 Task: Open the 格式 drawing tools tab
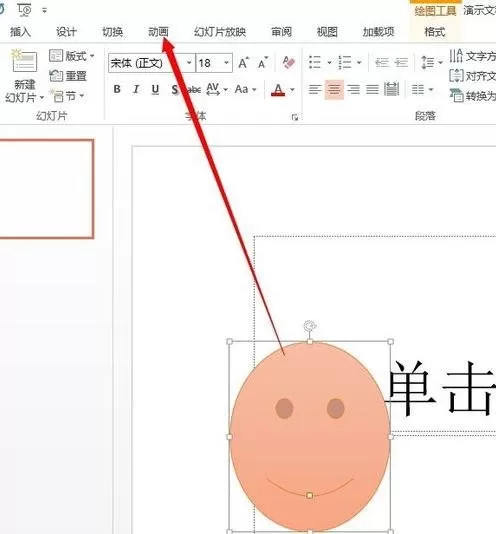click(x=435, y=32)
